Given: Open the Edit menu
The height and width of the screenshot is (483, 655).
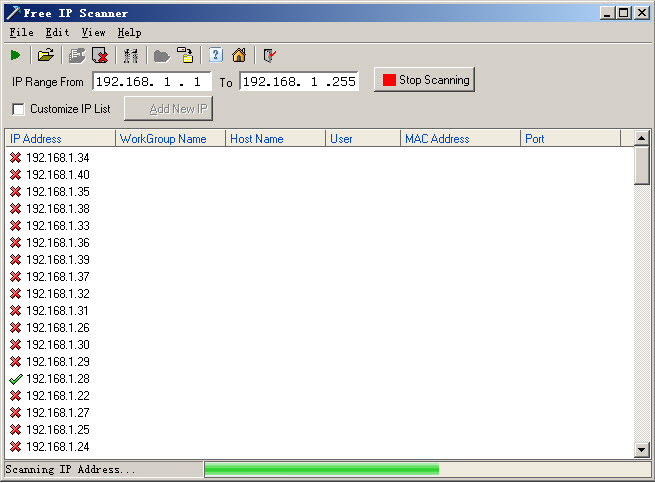Looking at the screenshot, I should pyautogui.click(x=57, y=33).
